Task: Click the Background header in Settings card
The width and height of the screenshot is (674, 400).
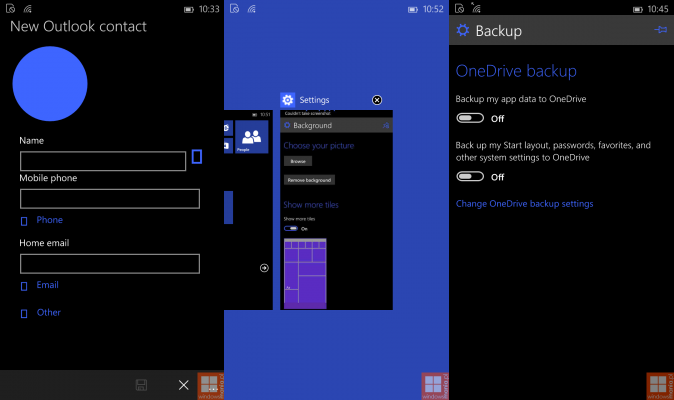Action: [336, 125]
